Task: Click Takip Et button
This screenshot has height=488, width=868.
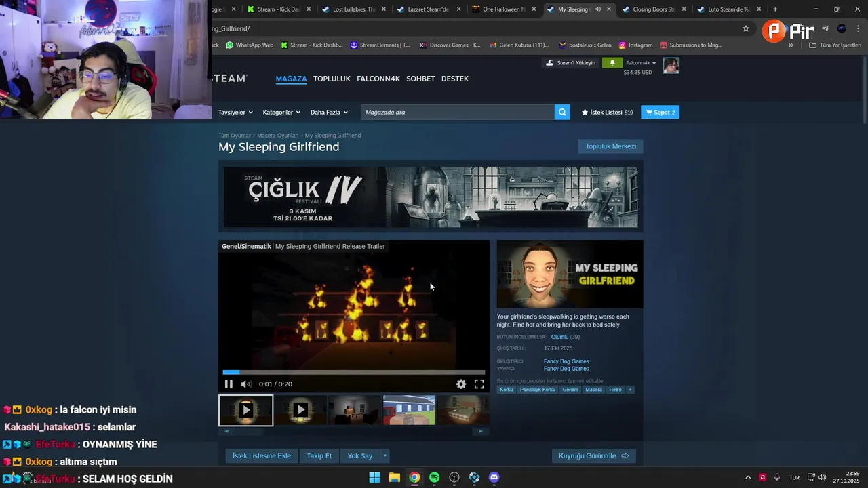Action: [x=319, y=456]
